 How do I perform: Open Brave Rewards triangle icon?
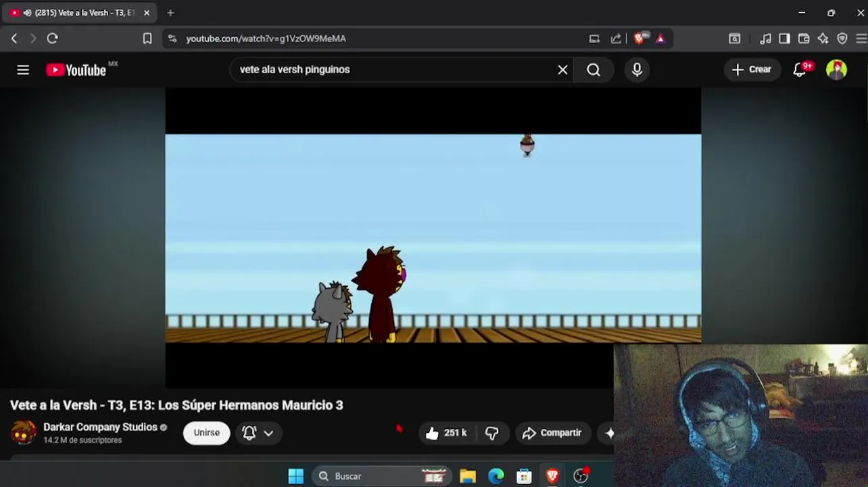pos(660,39)
